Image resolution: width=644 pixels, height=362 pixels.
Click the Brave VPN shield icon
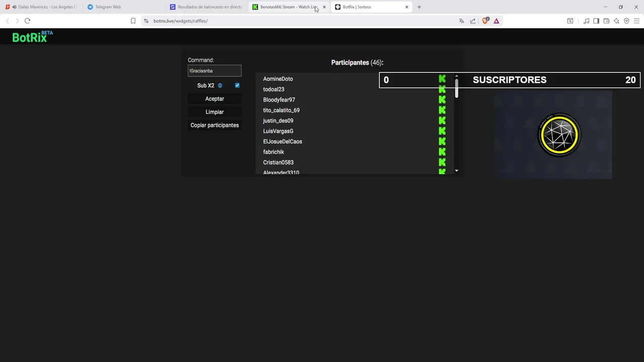click(x=626, y=21)
